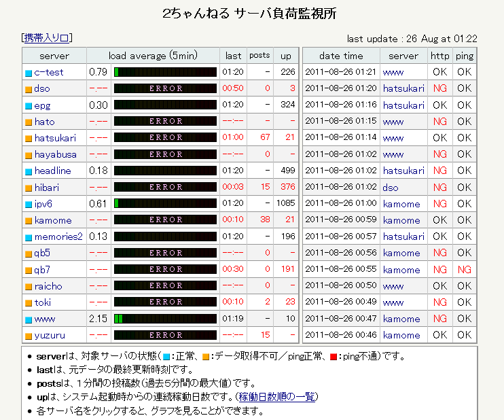Click the ERROR bar in the toki row
The image size is (504, 420).
[165, 302]
